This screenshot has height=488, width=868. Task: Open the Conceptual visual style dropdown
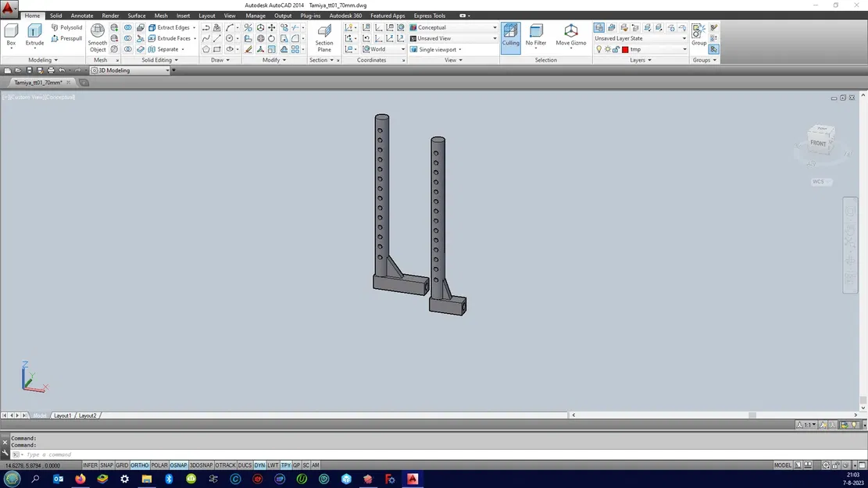[453, 27]
